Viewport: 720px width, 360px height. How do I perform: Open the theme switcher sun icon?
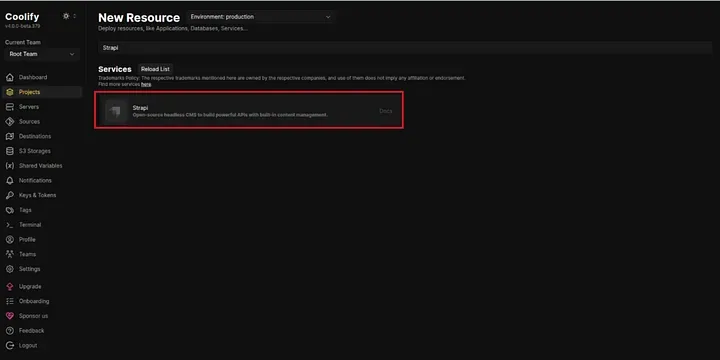click(66, 16)
